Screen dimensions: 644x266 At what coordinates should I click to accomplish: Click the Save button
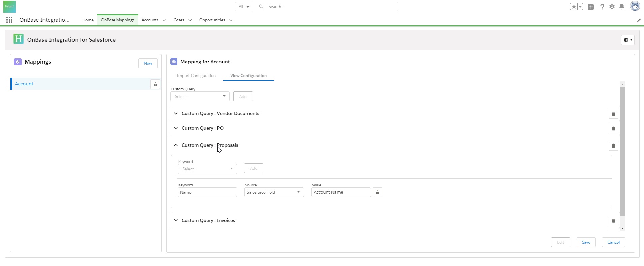[586, 242]
